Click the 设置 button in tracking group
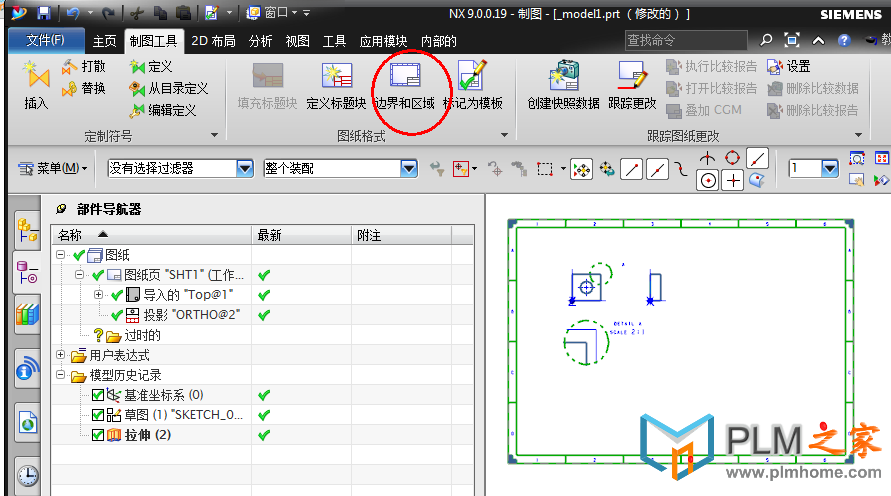Screen dimensions: 891x496 [x=789, y=66]
